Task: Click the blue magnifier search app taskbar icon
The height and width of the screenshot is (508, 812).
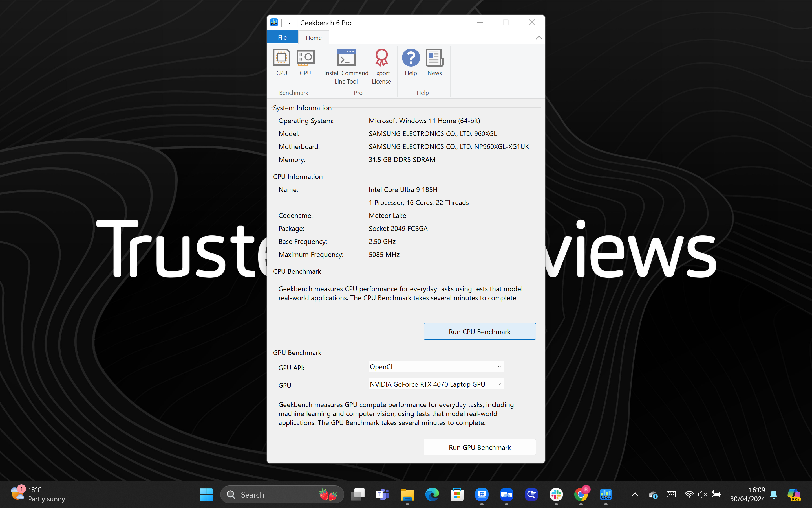Action: click(x=531, y=494)
